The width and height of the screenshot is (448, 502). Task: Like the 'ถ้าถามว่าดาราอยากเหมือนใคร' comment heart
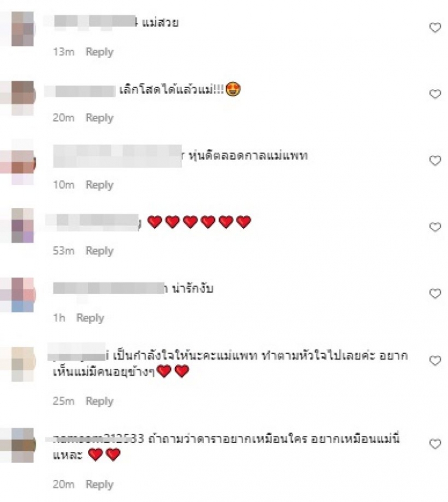435,444
